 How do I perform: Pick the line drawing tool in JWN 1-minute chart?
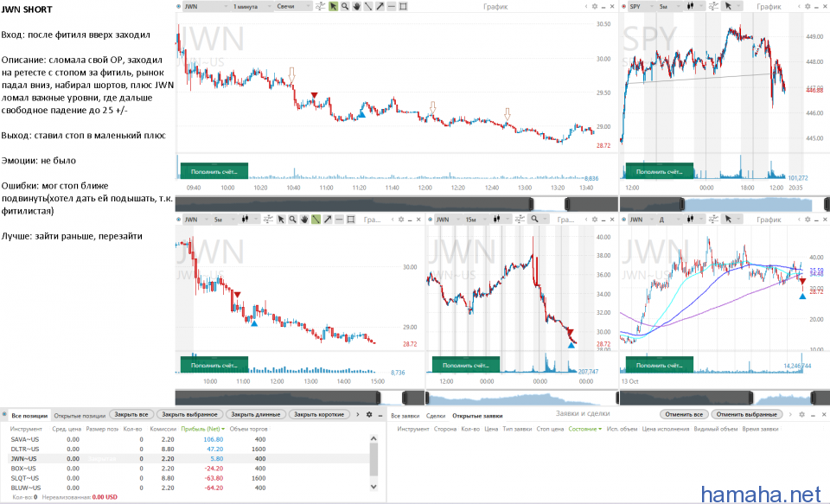368,6
